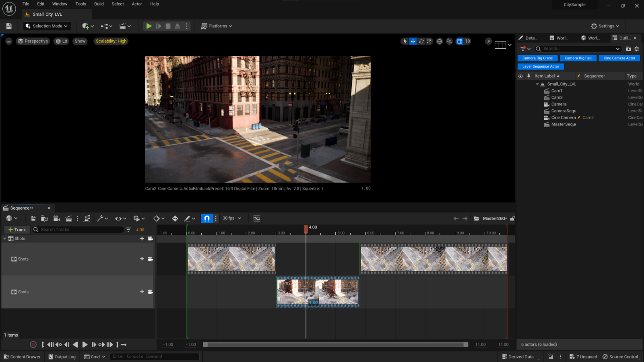Click the Sequencer Actions wrench icon

[101, 218]
